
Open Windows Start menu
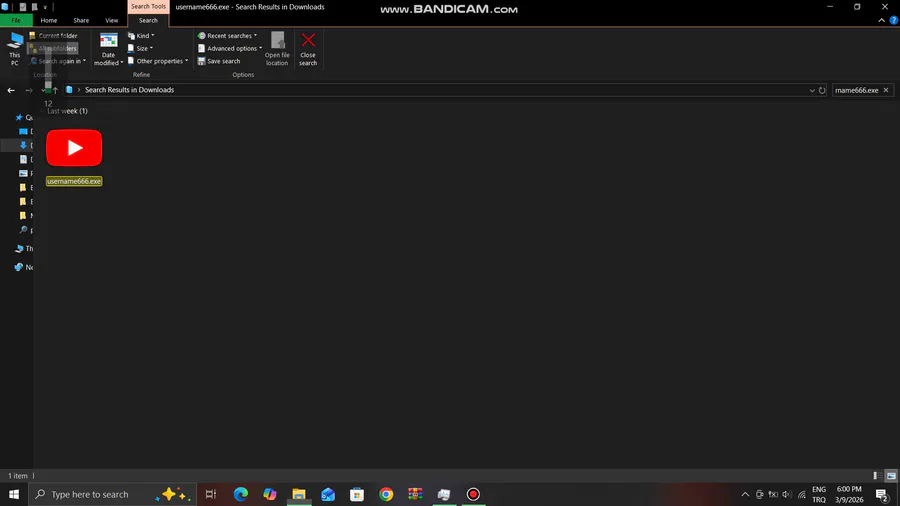click(14, 494)
